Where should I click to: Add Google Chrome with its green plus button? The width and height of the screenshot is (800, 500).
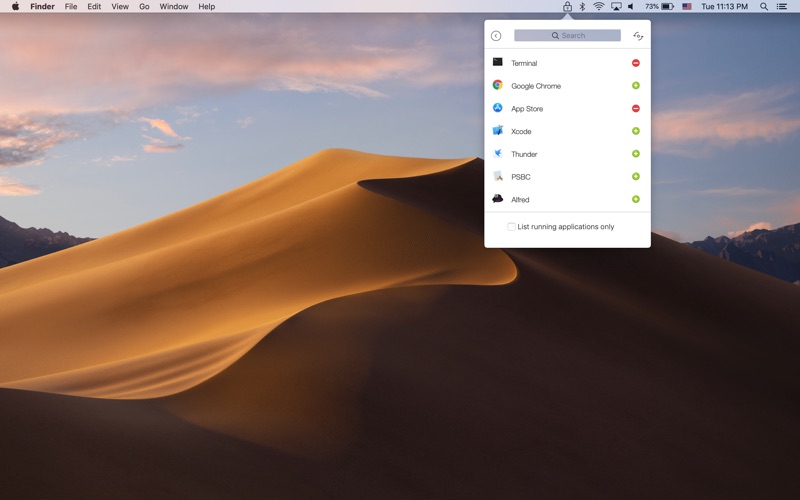point(636,86)
